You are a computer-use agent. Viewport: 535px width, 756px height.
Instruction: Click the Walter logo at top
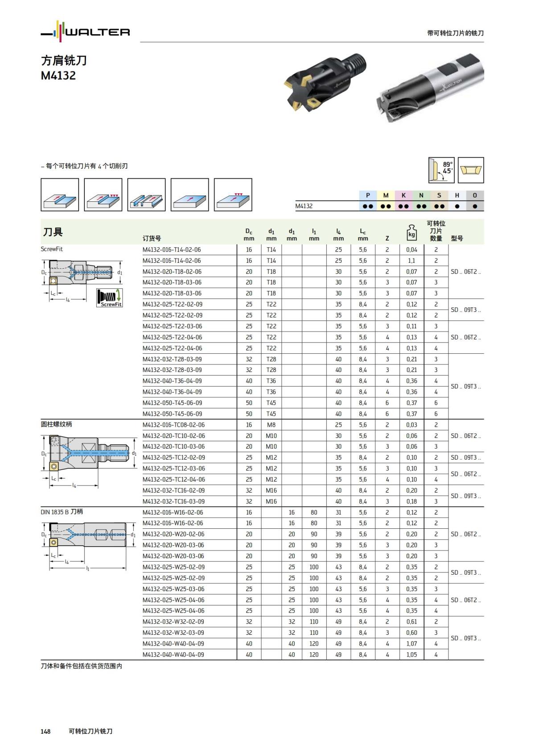pos(85,32)
